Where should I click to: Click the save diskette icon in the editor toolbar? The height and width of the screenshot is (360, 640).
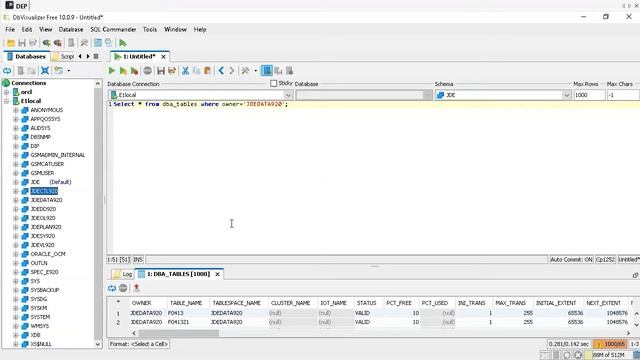(161, 71)
